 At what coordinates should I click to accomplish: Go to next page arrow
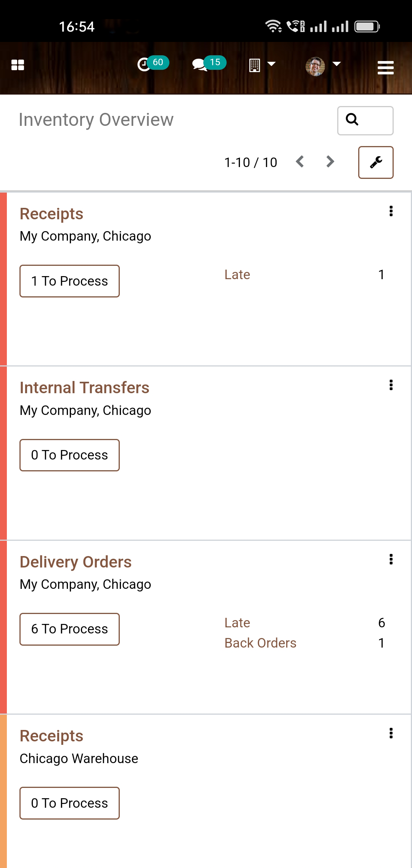pos(330,162)
